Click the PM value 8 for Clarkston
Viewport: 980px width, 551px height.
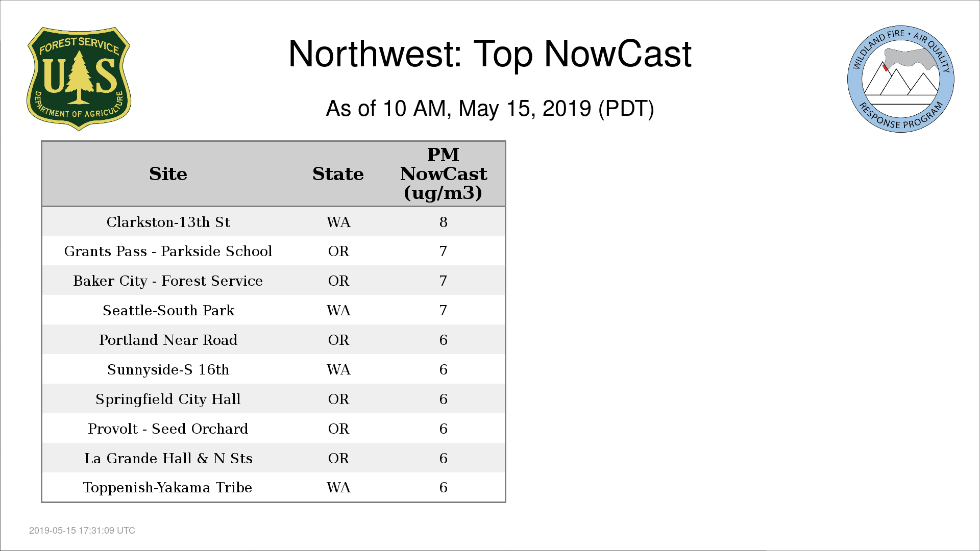[x=443, y=222]
